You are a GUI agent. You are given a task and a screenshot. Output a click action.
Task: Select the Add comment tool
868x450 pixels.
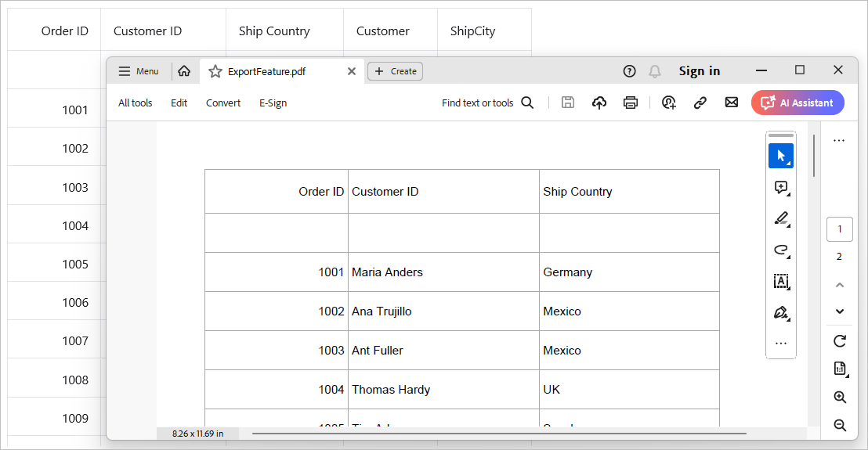click(780, 188)
